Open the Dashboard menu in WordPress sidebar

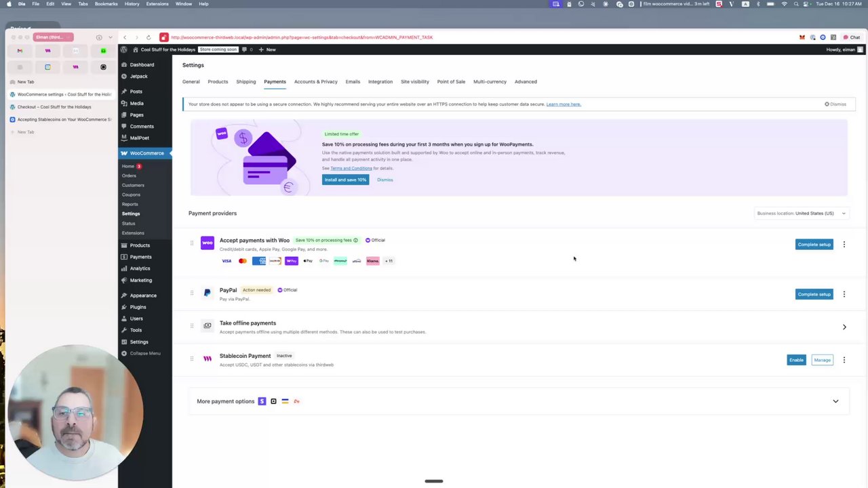click(x=142, y=64)
